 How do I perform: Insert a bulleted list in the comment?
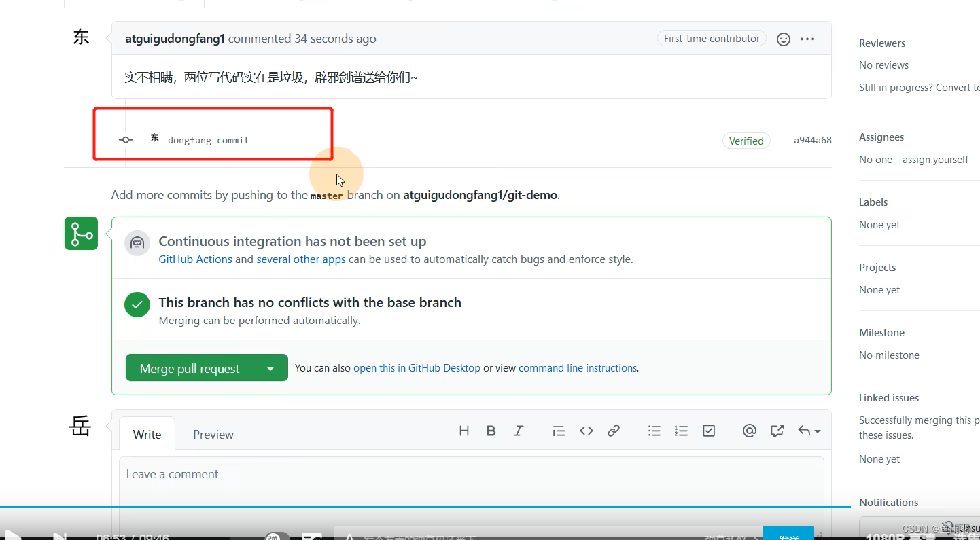654,431
